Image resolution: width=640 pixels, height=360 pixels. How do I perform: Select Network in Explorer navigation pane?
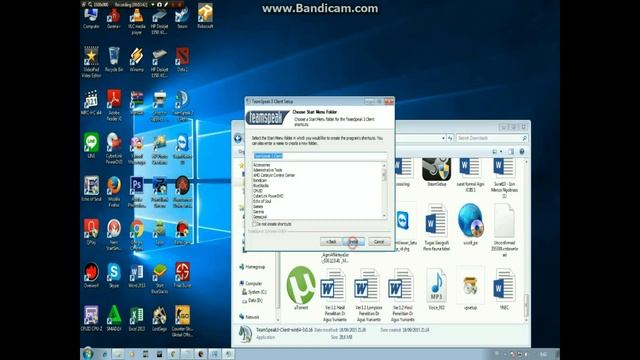[x=249, y=317]
